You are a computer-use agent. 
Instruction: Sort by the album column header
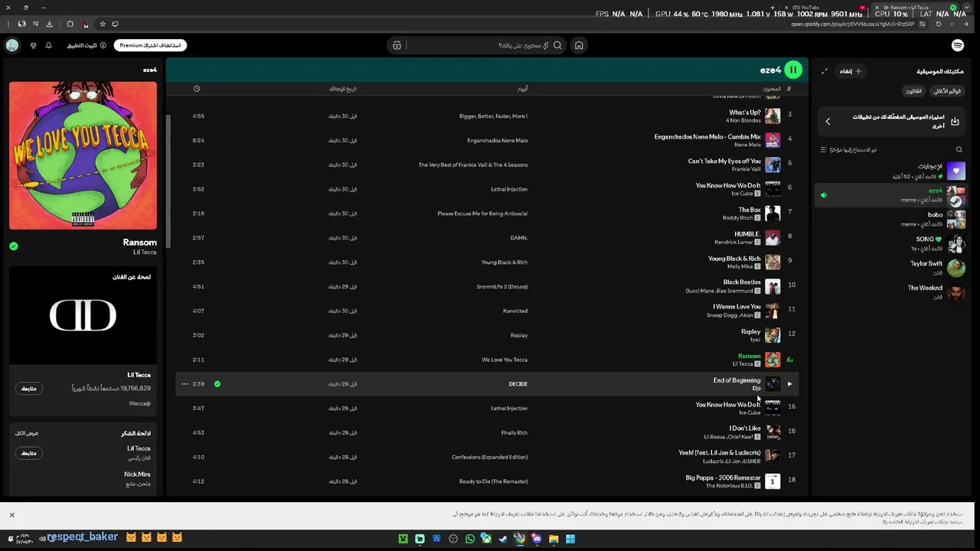[x=522, y=89]
